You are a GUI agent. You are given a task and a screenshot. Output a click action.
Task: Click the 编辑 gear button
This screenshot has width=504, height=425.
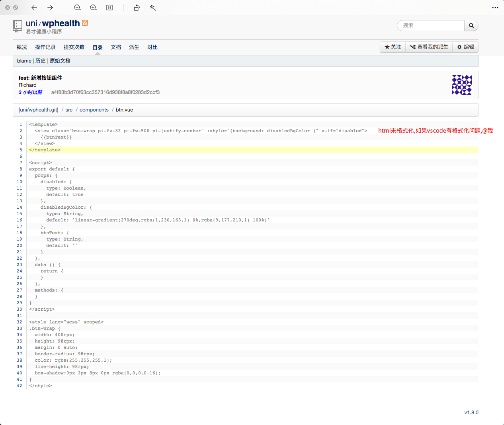pos(465,47)
